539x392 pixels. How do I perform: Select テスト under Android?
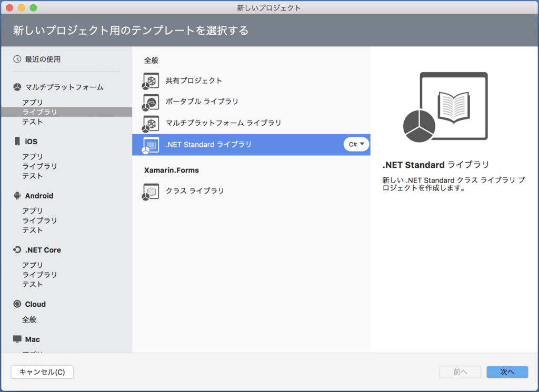33,230
